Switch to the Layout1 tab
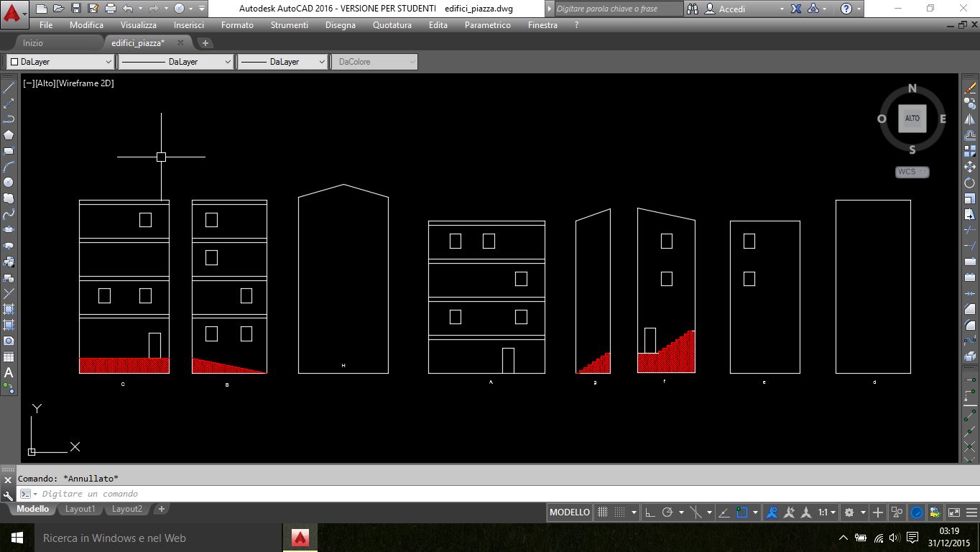 tap(80, 509)
